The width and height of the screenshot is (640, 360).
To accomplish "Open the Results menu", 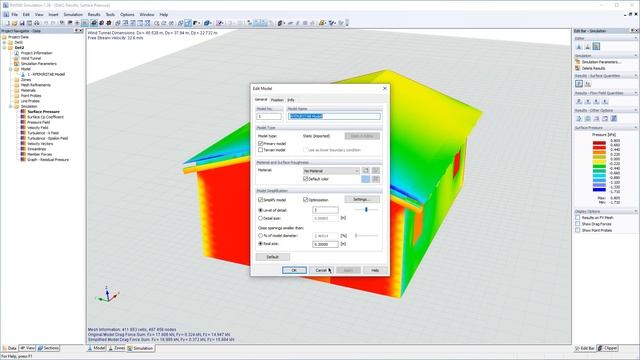I will (94, 14).
